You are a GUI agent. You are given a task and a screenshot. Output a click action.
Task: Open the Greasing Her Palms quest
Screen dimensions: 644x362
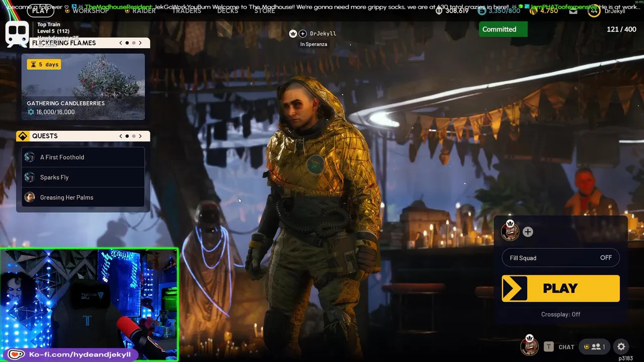pyautogui.click(x=83, y=198)
